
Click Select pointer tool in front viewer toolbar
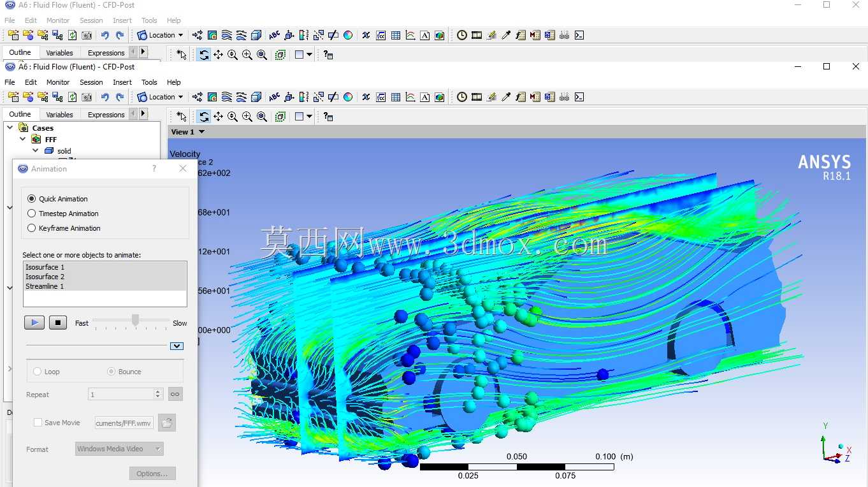click(182, 117)
